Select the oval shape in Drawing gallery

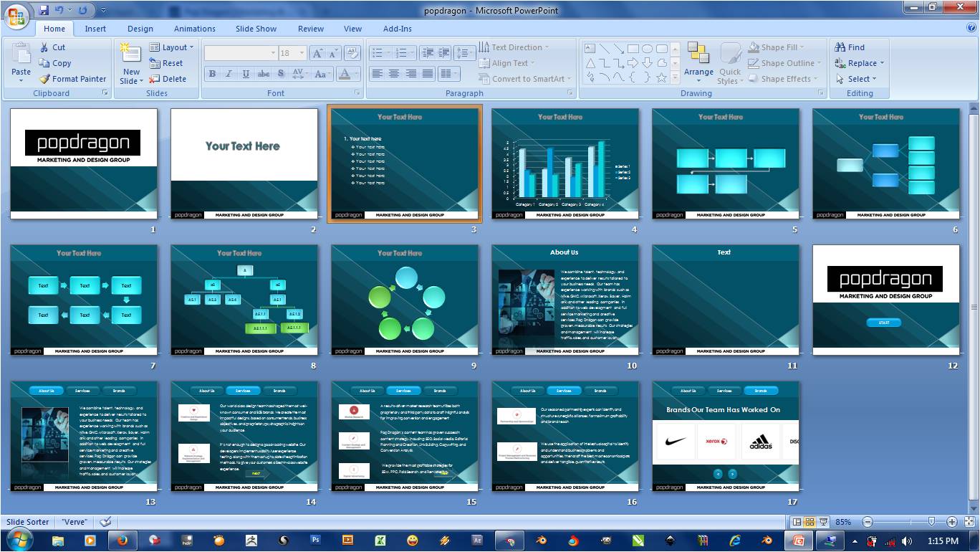(x=647, y=49)
